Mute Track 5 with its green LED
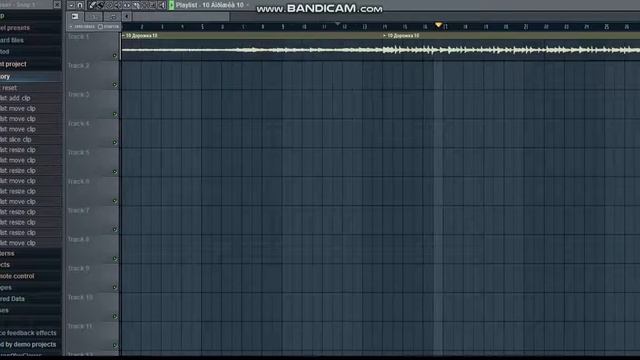This screenshot has height=360, width=640. click(115, 172)
